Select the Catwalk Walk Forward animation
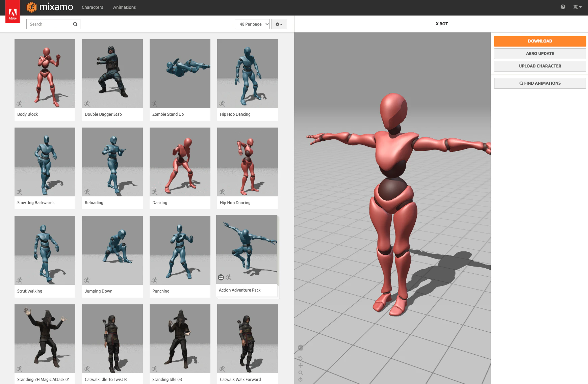 pyautogui.click(x=248, y=344)
